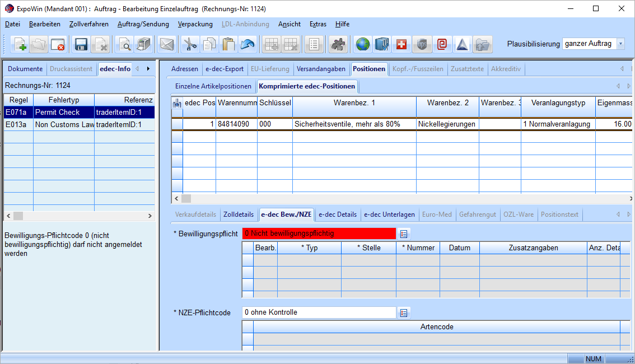Open the Zollverfahren menu
The height and width of the screenshot is (364, 635).
[88, 24]
